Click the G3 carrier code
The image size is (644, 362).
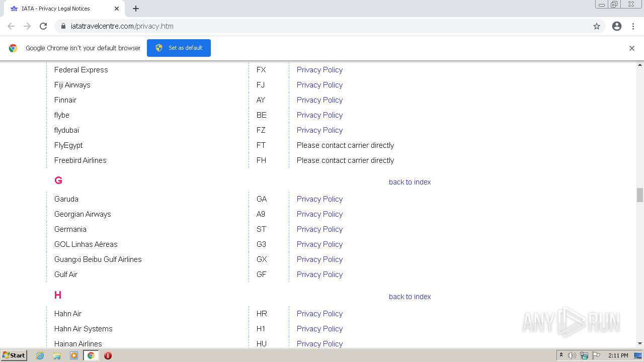point(261,244)
